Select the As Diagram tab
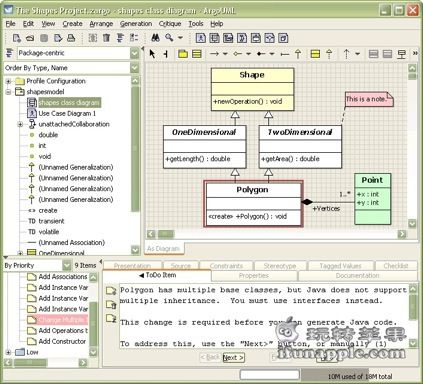This screenshot has height=384, width=423. 163,249
